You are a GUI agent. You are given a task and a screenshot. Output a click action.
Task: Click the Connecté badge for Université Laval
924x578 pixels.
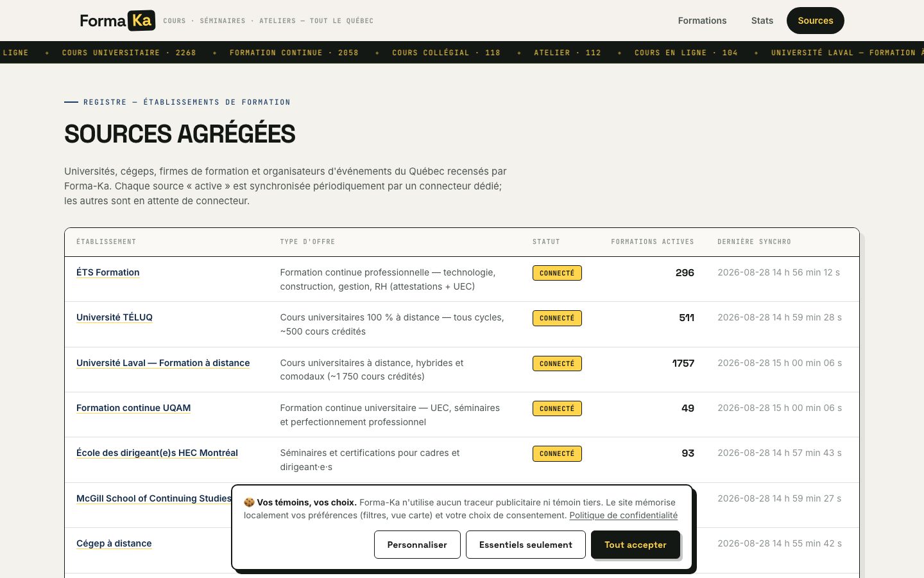coord(557,363)
